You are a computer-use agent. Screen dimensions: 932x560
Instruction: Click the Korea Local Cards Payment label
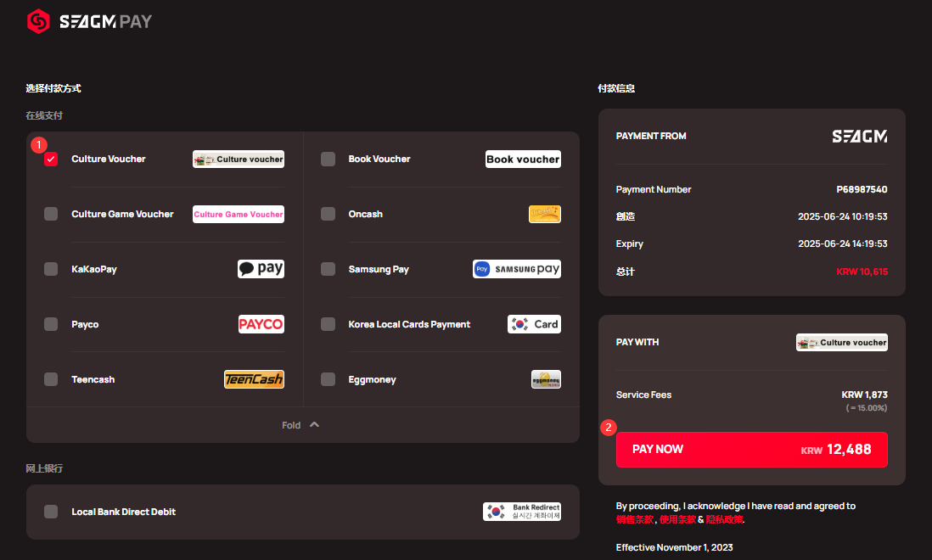coord(409,324)
